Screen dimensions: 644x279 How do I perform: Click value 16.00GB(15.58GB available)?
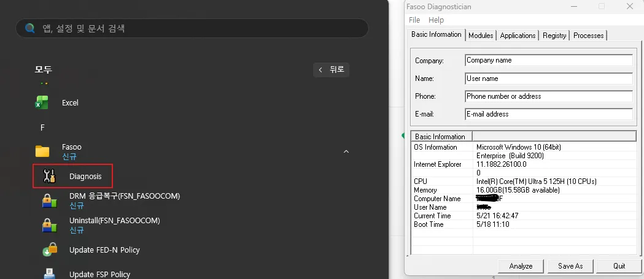pos(518,190)
